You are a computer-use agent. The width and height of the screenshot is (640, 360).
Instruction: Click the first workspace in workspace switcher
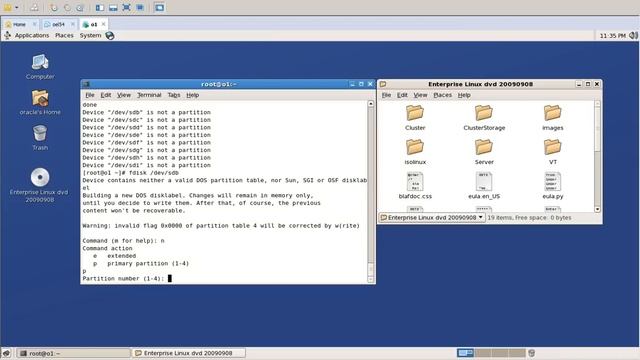click(465, 353)
